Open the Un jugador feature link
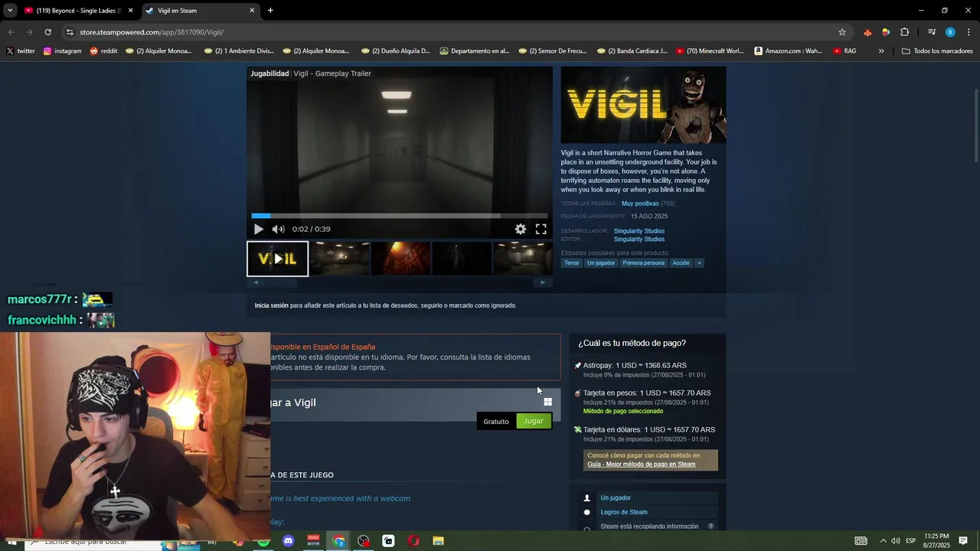The image size is (980, 551). [x=616, y=498]
